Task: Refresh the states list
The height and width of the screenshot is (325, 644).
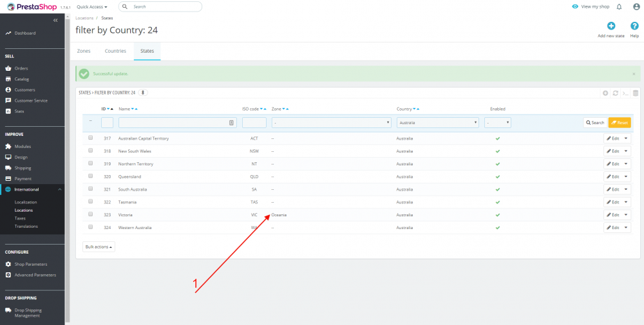Action: click(x=615, y=93)
